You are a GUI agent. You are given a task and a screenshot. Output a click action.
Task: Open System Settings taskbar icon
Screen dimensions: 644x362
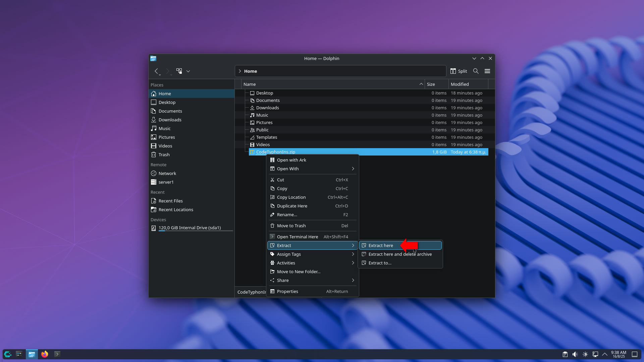(19, 354)
